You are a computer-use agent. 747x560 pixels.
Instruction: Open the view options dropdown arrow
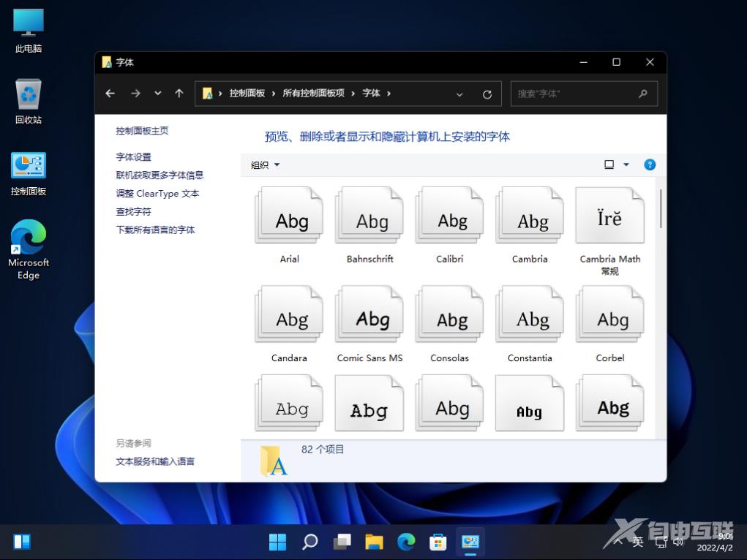coord(626,164)
